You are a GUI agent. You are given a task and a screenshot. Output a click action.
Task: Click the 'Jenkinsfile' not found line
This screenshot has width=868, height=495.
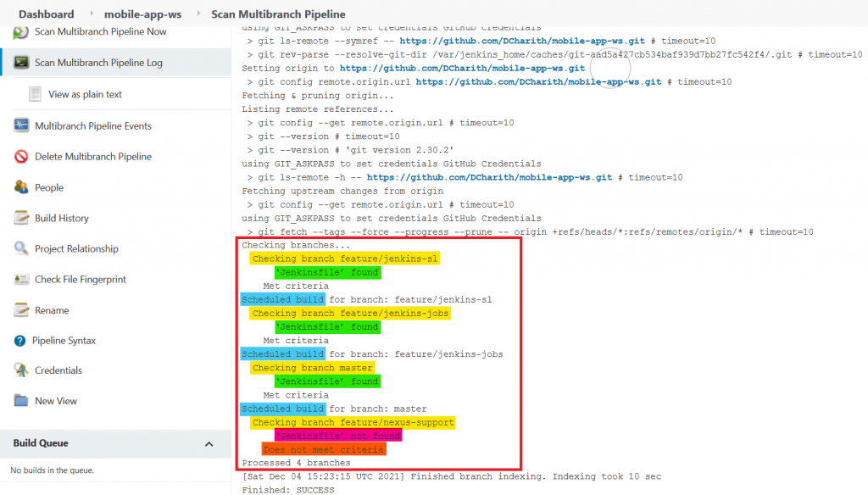338,437
